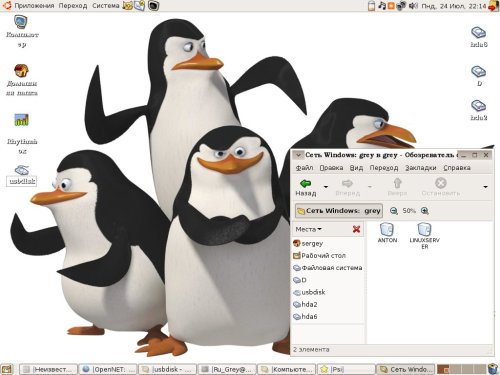Image resolution: width=500 pixels, height=375 pixels.
Task: Click the terminal launcher icon in top panel
Action: click(153, 6)
